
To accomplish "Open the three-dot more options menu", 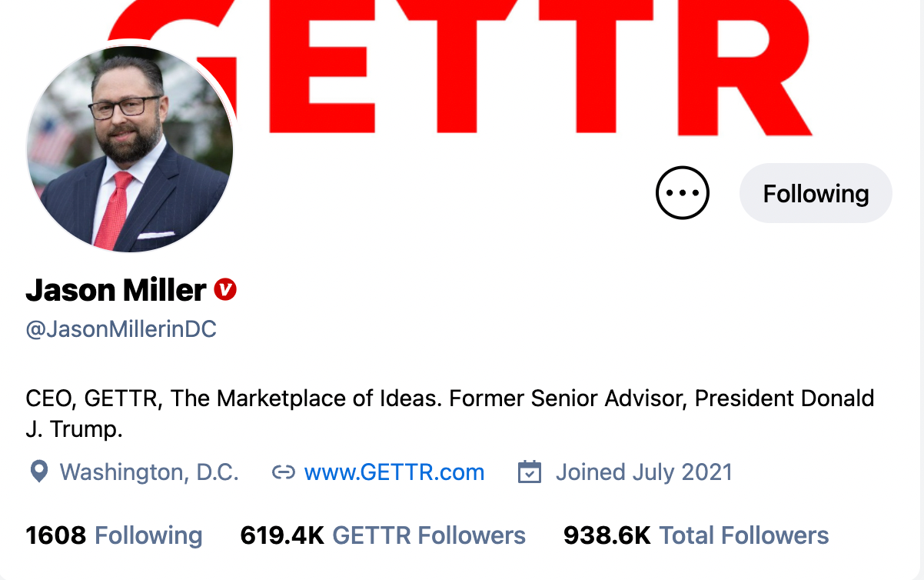I will pyautogui.click(x=682, y=193).
